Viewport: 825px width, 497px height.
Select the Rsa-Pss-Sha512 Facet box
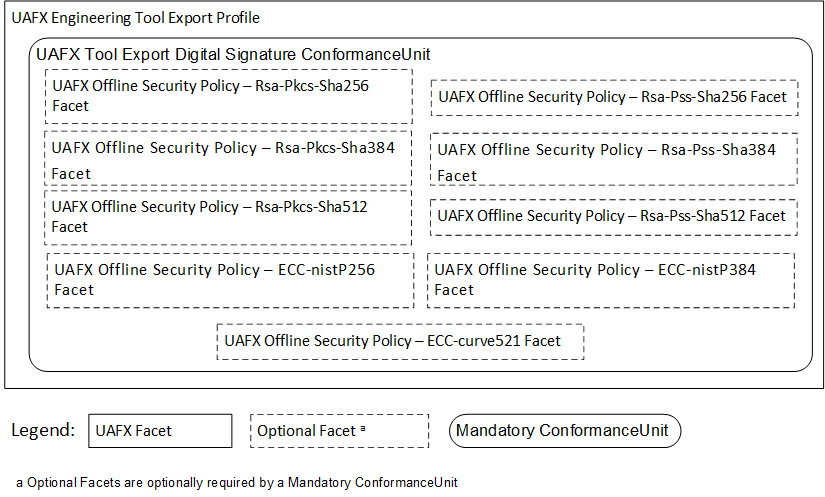[x=614, y=217]
